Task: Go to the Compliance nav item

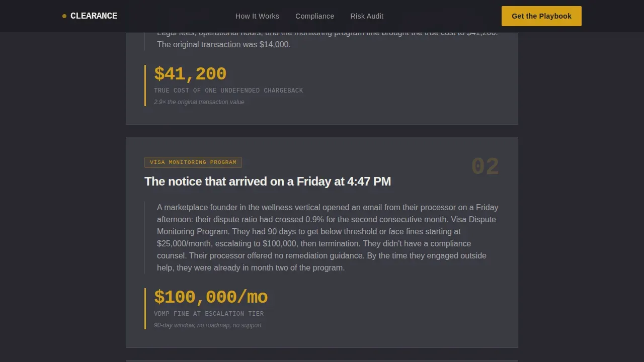Action: click(x=314, y=16)
